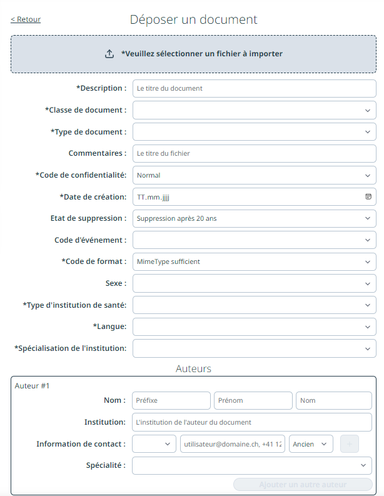Viewport: 384px width, 496px height.
Task: Click the Commentaires text field
Action: pyautogui.click(x=254, y=154)
